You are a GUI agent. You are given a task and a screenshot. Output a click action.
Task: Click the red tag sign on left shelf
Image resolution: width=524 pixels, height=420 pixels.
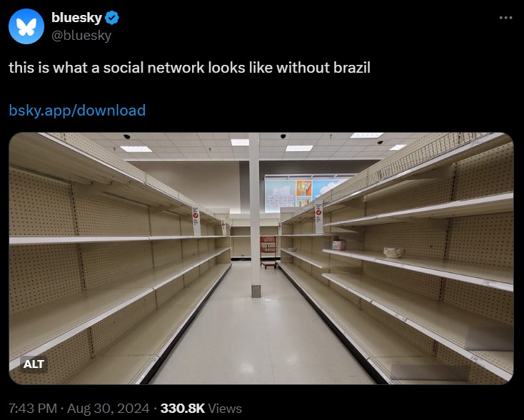coord(196,220)
